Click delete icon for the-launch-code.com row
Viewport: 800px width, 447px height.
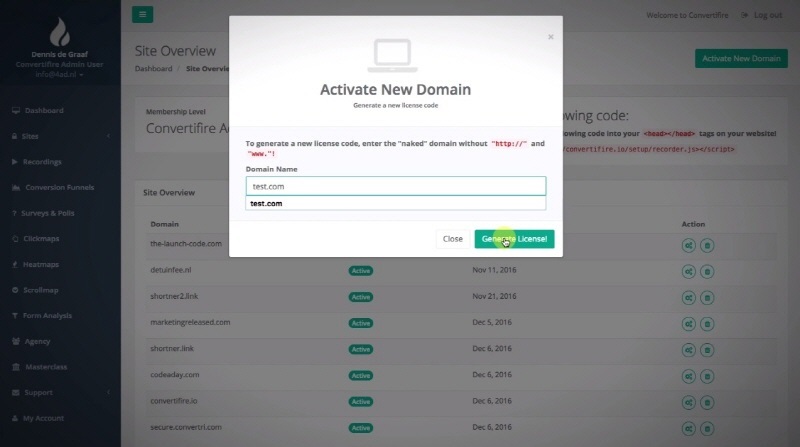707,245
